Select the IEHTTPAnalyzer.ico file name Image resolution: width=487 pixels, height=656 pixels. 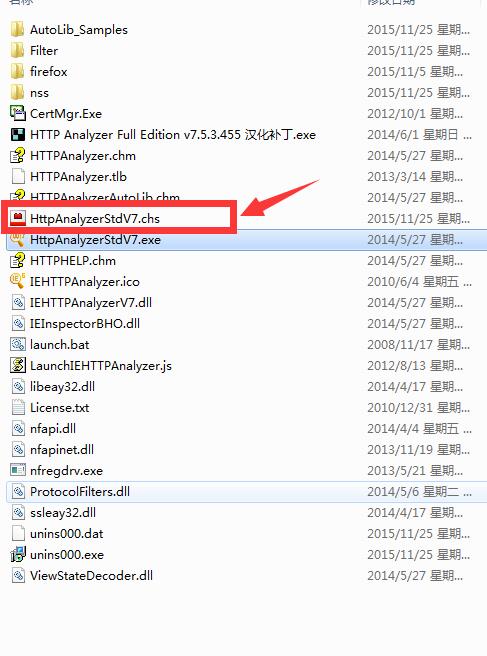click(85, 282)
